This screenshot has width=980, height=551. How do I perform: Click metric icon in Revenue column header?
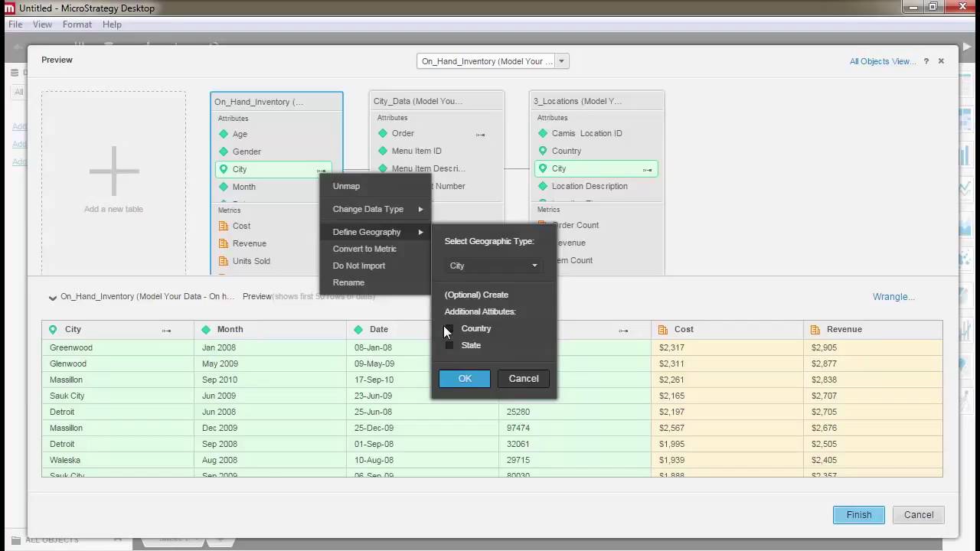815,329
